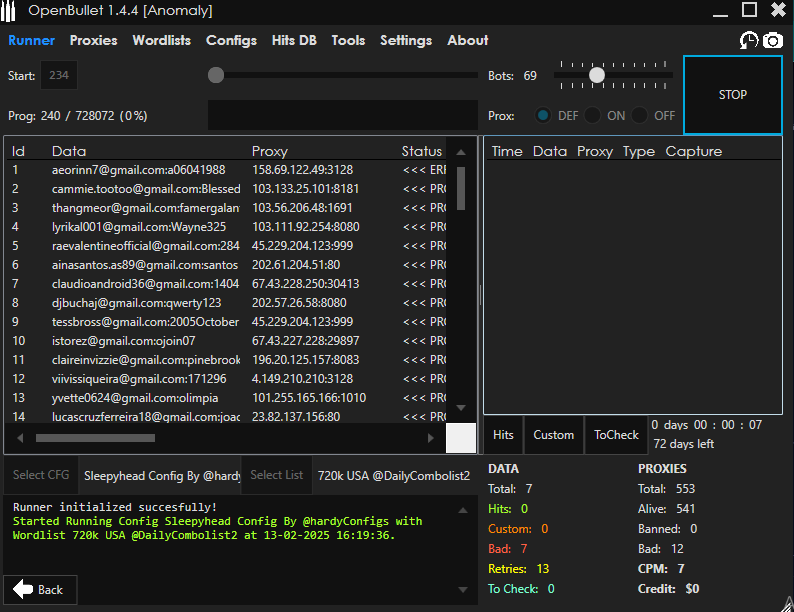Switch to the Wordlists tab
Screen dimensions: 794x612
pyautogui.click(x=161, y=41)
